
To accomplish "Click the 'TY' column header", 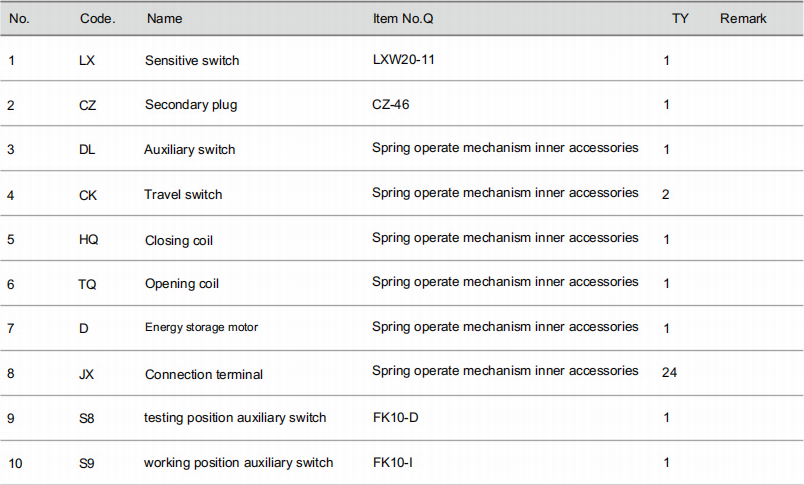I will (x=680, y=18).
